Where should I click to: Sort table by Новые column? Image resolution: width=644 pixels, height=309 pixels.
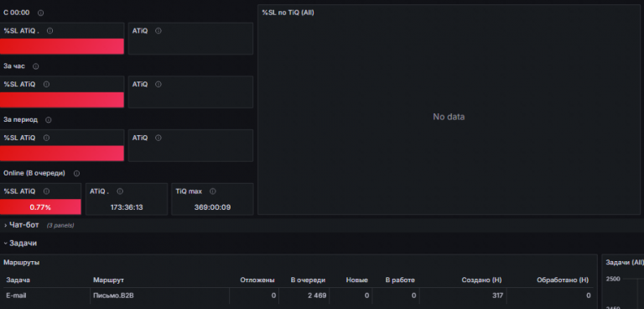357,280
